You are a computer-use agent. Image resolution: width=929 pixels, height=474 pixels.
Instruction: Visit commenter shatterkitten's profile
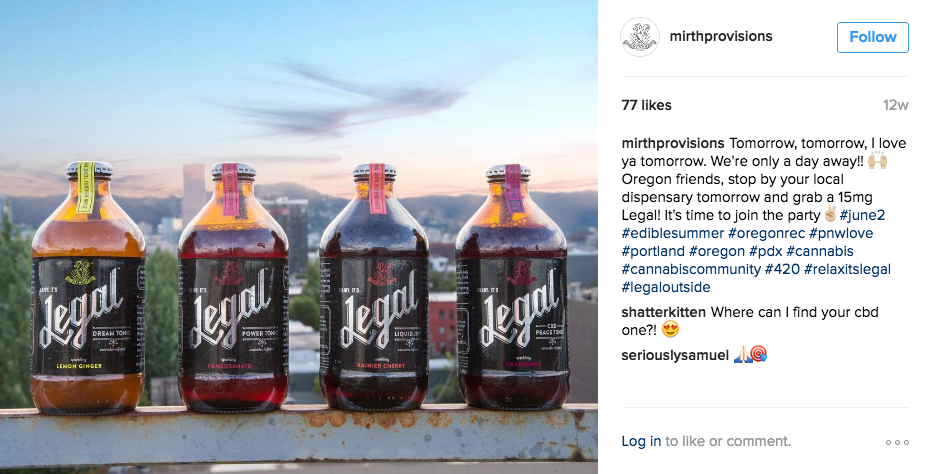664,312
